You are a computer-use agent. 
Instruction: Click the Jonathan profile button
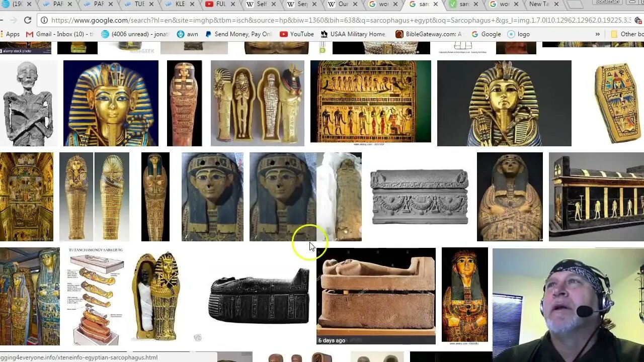tap(607, 3)
